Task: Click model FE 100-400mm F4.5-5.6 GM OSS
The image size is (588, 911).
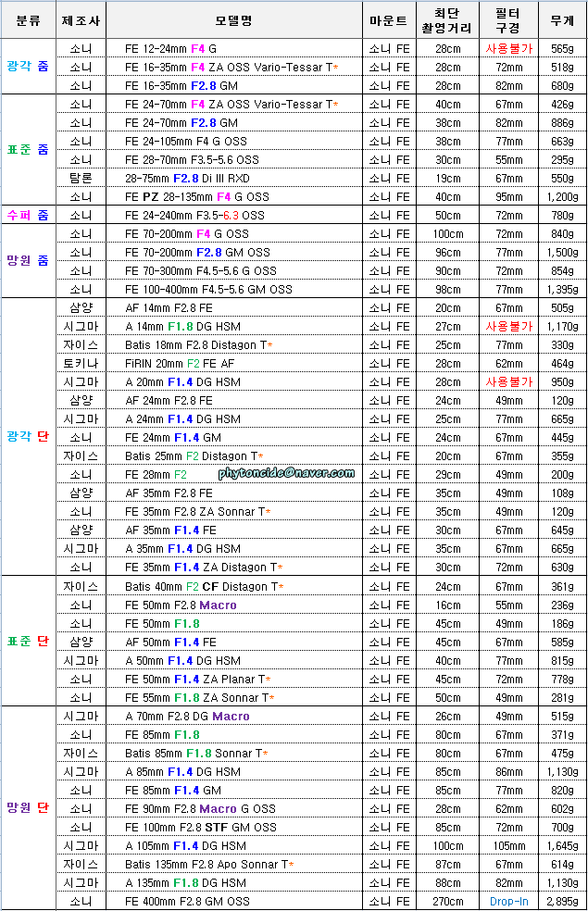Action: [x=208, y=291]
